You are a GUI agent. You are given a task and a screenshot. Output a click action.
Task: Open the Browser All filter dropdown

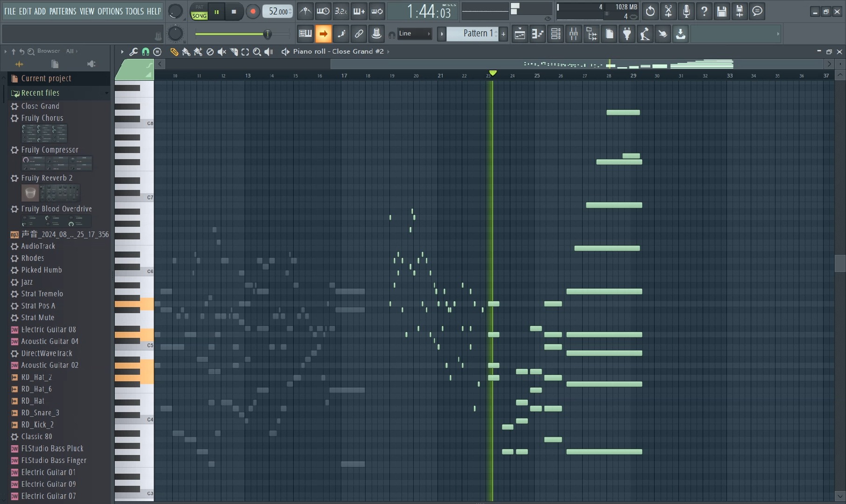point(71,51)
